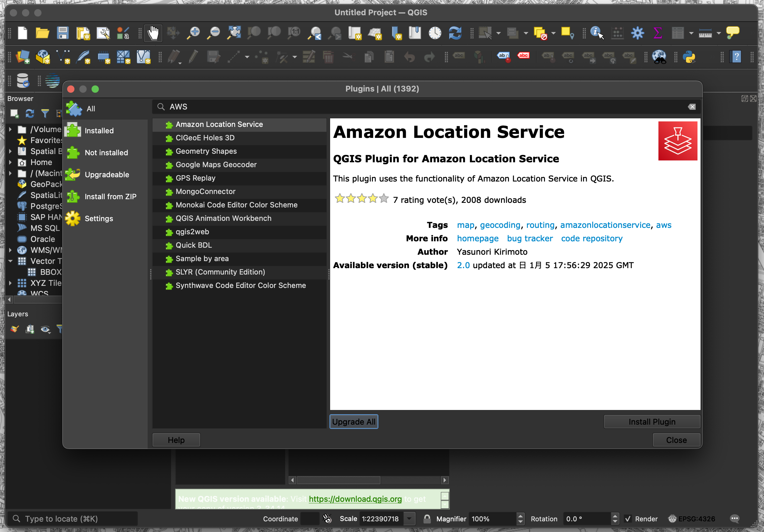Expand the WMS/WMTS item

tap(10, 250)
